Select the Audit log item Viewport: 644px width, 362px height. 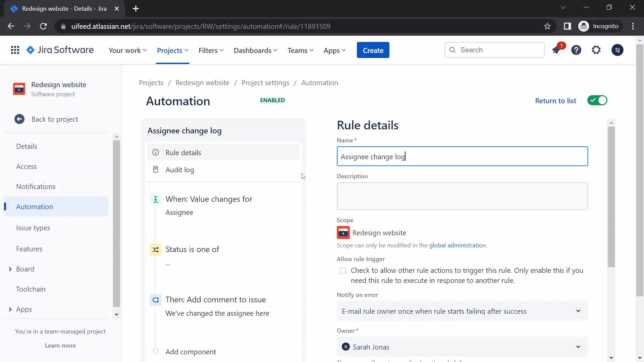click(223, 170)
